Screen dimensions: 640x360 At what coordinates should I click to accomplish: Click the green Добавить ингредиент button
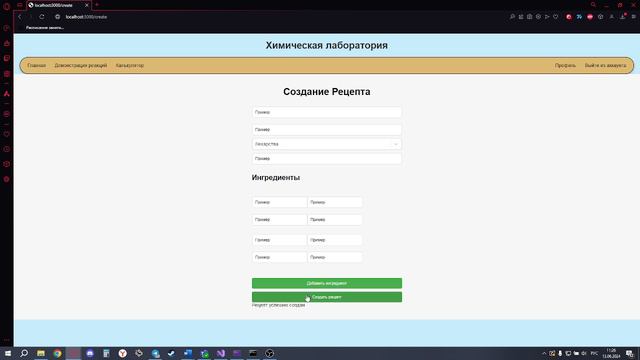click(x=327, y=283)
